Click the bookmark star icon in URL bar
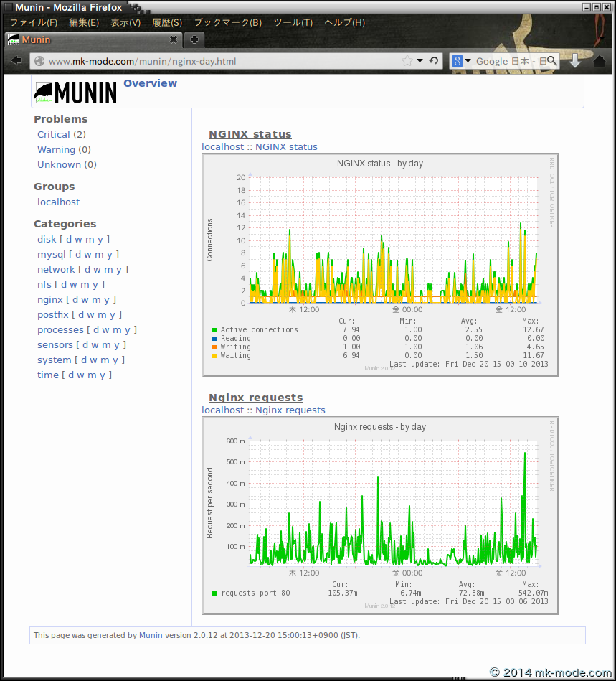616x681 pixels. (x=407, y=61)
